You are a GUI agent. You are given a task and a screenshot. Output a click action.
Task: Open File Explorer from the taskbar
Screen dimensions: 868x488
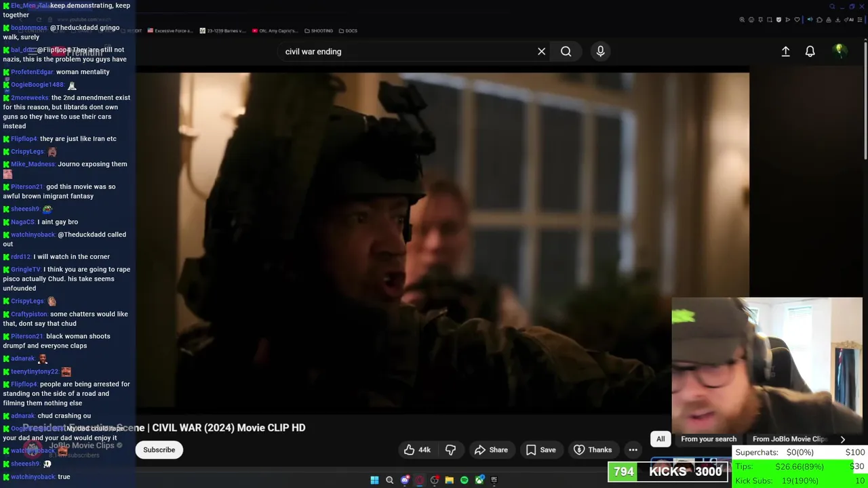point(449,480)
